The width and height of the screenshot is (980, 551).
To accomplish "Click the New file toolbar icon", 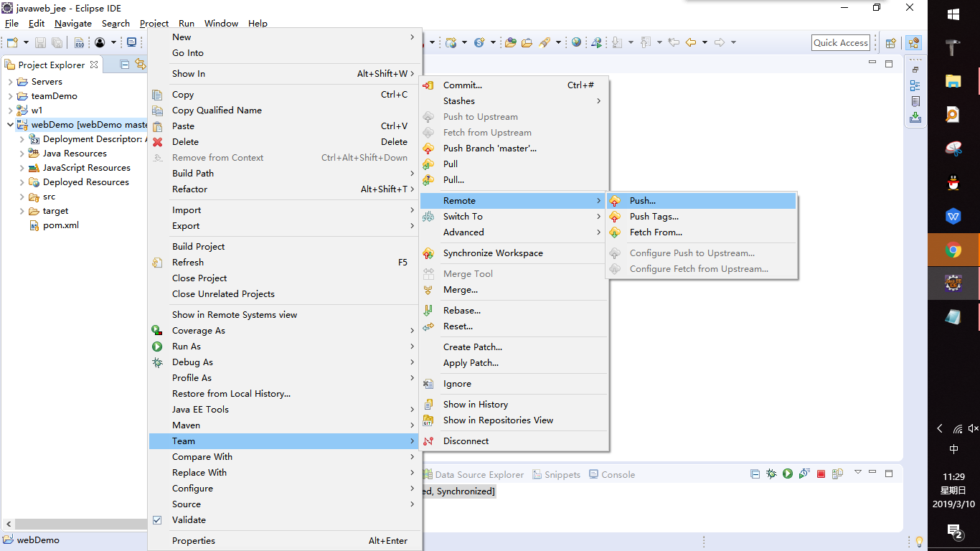I will pyautogui.click(x=12, y=42).
